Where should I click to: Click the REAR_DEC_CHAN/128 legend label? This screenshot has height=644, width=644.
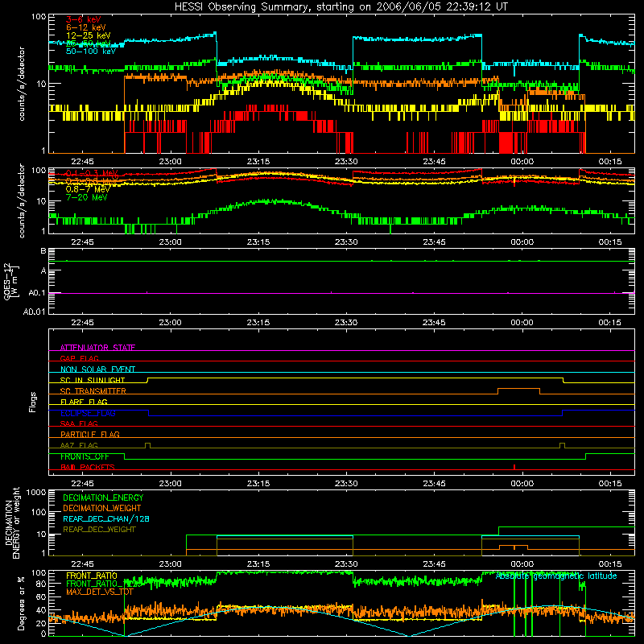pyautogui.click(x=106, y=518)
